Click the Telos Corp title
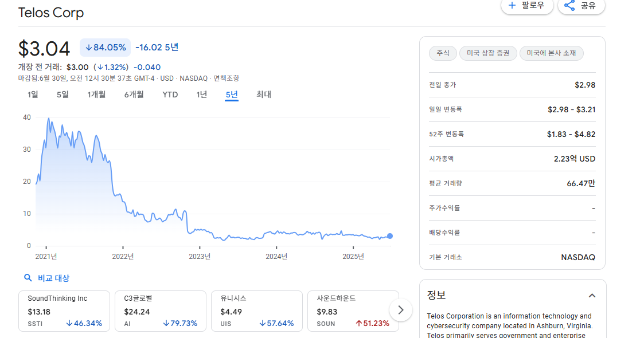The image size is (644, 338). [x=51, y=13]
